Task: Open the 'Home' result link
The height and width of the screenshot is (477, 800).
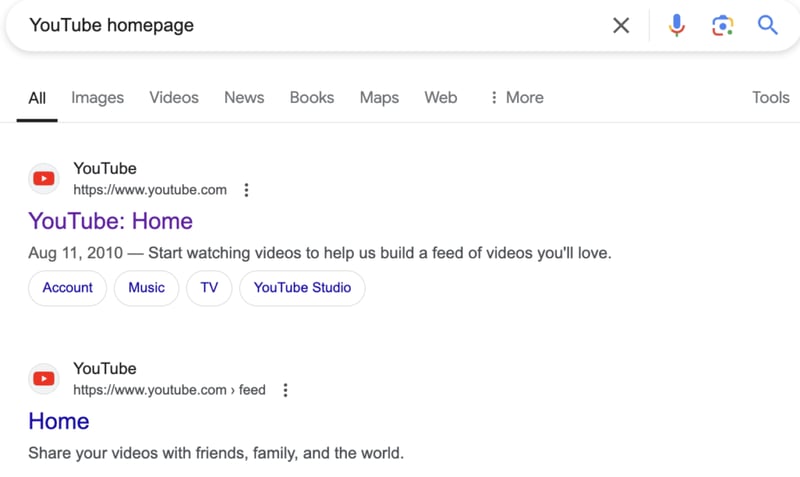Action: click(x=59, y=421)
